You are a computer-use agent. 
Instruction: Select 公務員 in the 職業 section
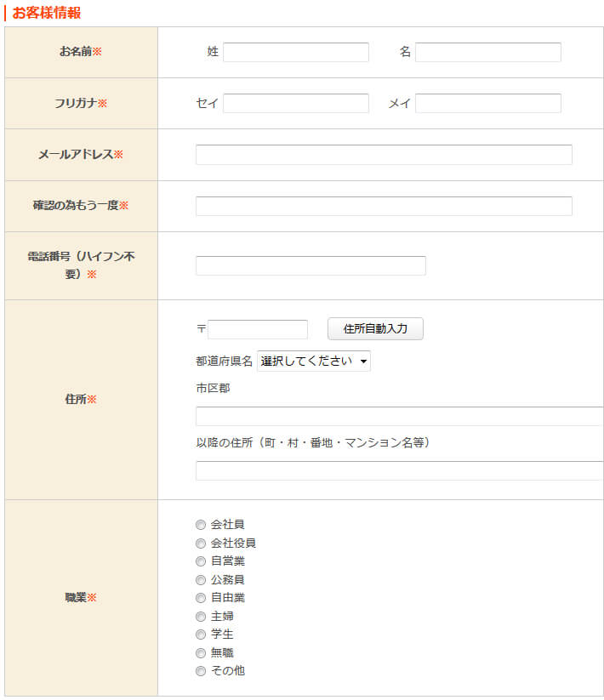tap(200, 579)
